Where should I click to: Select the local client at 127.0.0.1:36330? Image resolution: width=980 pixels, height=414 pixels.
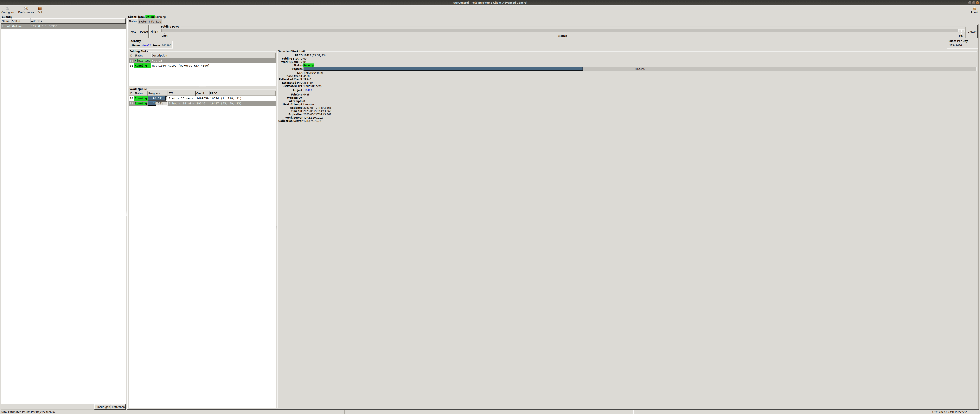[63, 26]
